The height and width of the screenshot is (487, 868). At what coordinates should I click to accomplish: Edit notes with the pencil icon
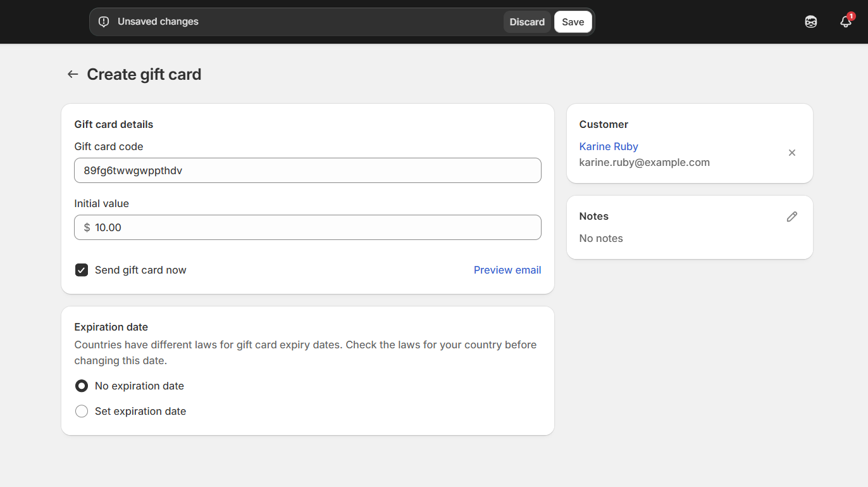(791, 217)
